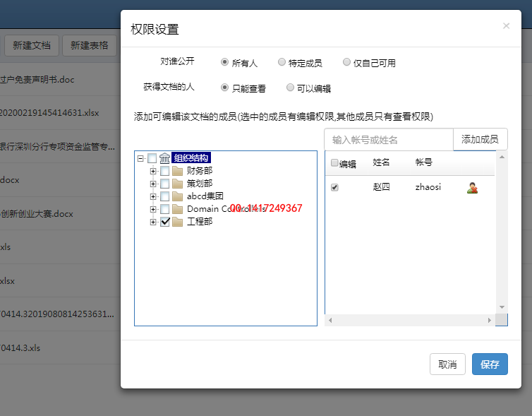The width and height of the screenshot is (532, 416).
Task: Click the 财务部 folder icon
Action: point(177,171)
